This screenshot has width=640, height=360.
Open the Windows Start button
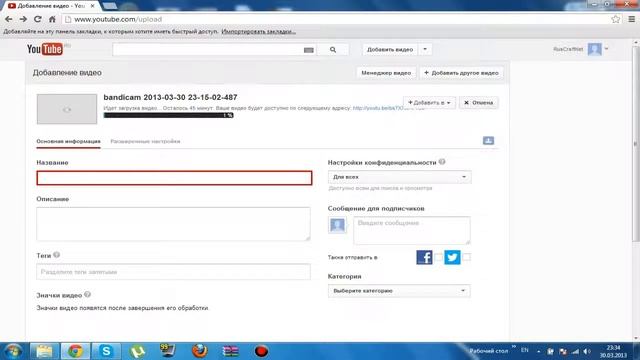tap(13, 351)
